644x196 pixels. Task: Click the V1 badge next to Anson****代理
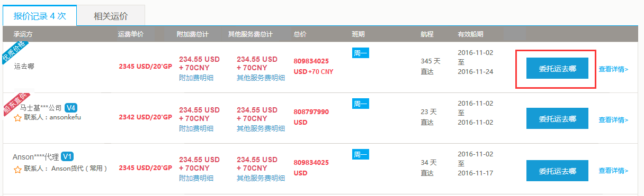point(67,156)
